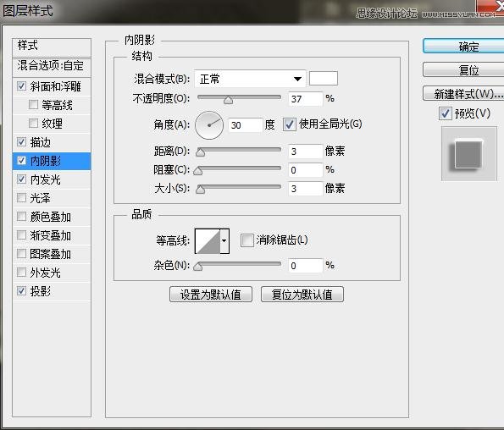The image size is (504, 430).
Task: Enable the 渐变叠加 checkbox
Action: point(21,234)
